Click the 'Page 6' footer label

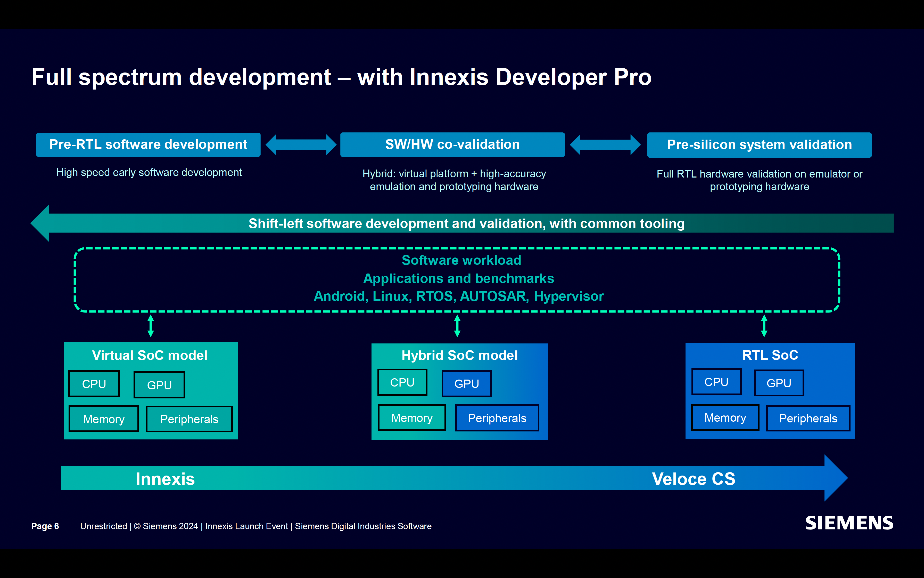(x=45, y=526)
